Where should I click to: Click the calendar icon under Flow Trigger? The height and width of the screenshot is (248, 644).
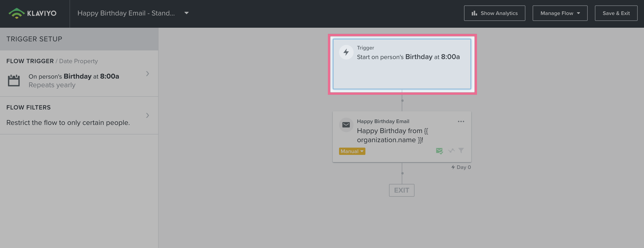tap(14, 80)
